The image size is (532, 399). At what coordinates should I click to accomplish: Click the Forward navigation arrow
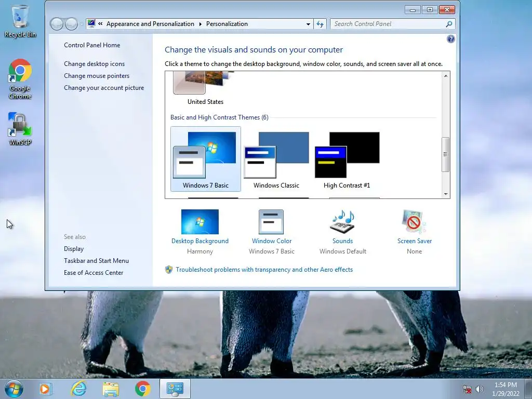(71, 24)
